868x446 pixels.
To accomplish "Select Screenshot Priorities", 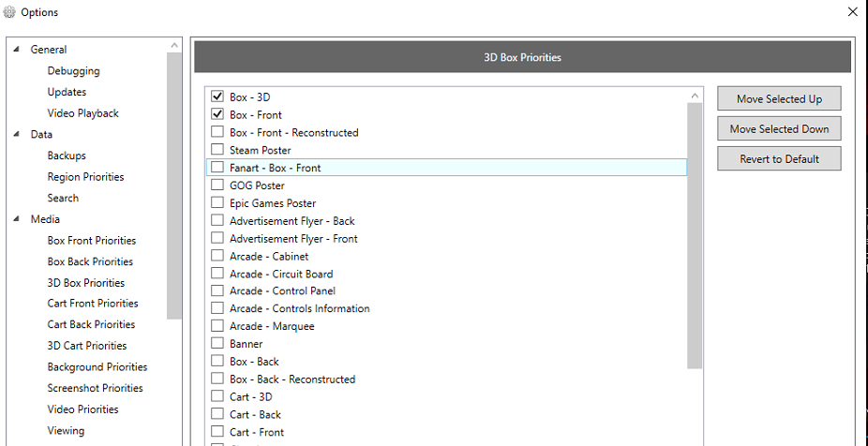I will (96, 388).
